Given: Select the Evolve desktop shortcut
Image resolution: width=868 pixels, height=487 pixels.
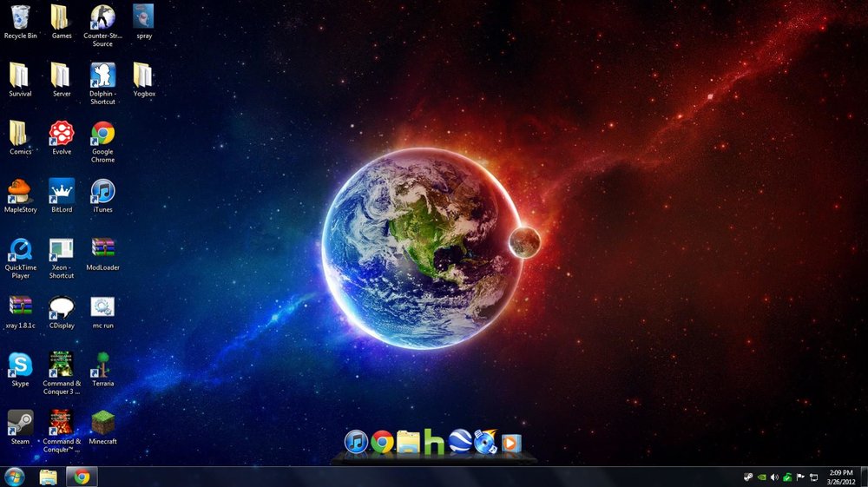Looking at the screenshot, I should pos(62,134).
